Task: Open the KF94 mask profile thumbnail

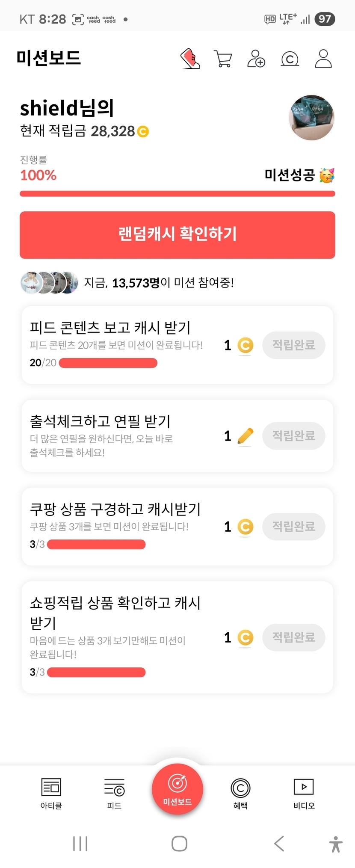Action: [x=312, y=118]
